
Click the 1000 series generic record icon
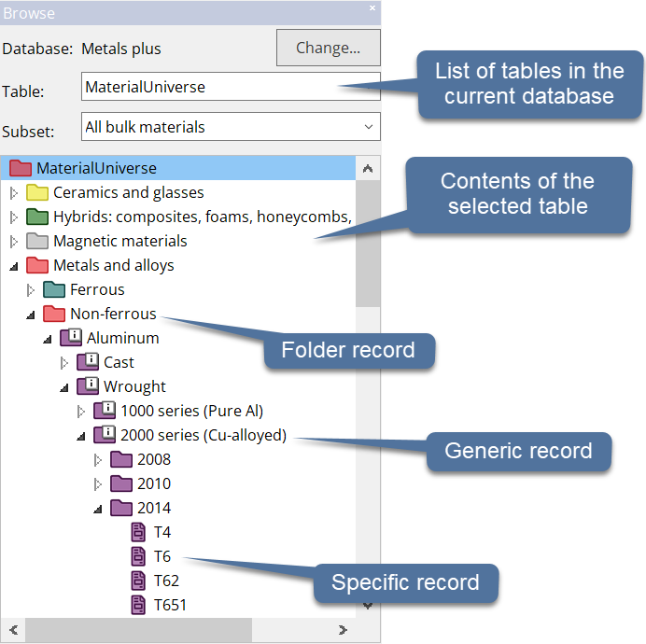click(105, 411)
